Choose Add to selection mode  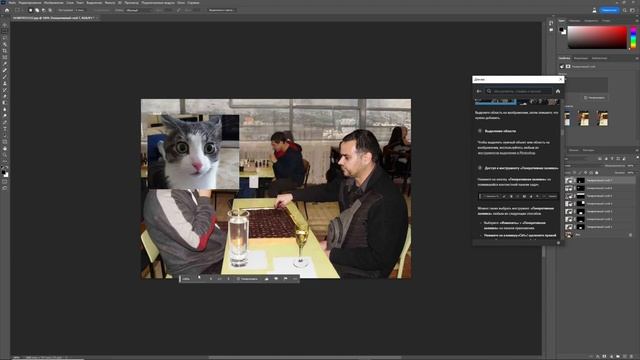[37, 10]
